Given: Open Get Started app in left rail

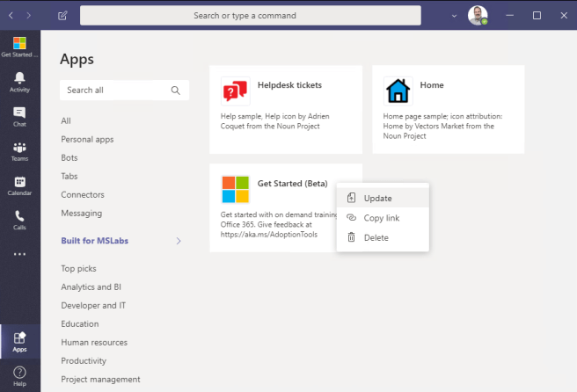Looking at the screenshot, I should 19,47.
